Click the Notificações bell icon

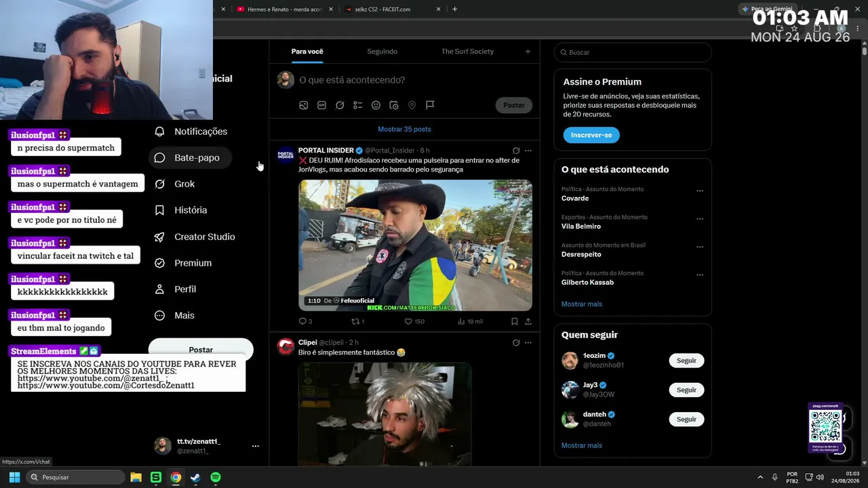[x=159, y=131]
